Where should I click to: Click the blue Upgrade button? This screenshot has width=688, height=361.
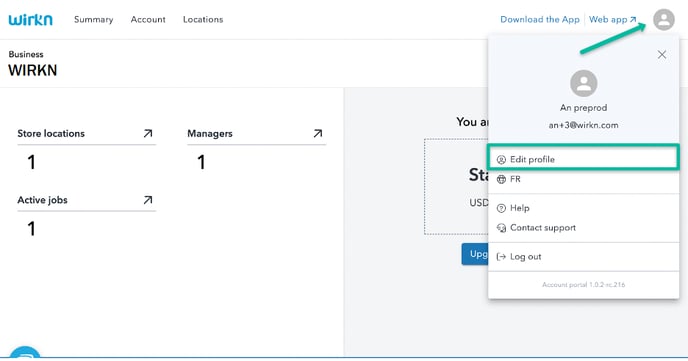pos(475,254)
